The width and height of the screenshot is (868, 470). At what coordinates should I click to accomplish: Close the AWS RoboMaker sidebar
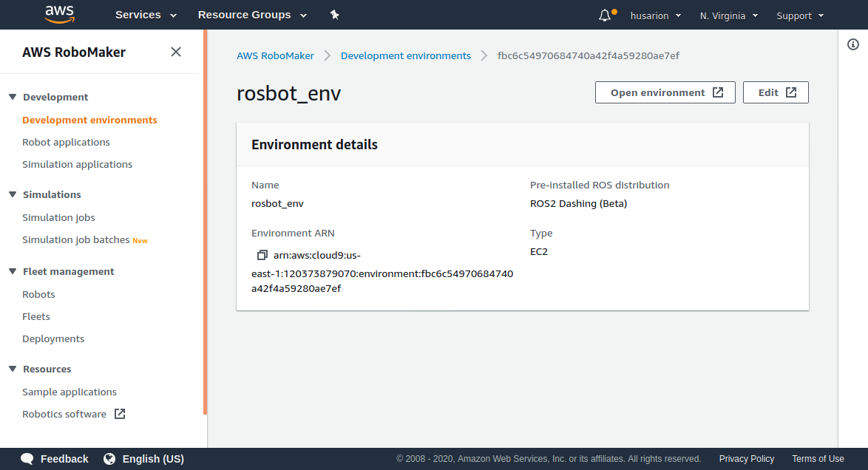[x=176, y=52]
